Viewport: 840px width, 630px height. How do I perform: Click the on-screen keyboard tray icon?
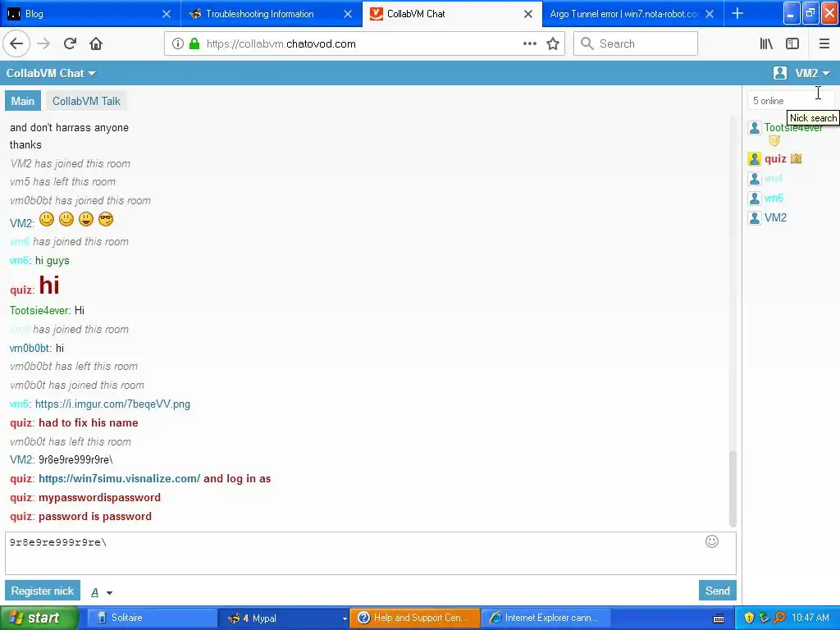719,618
